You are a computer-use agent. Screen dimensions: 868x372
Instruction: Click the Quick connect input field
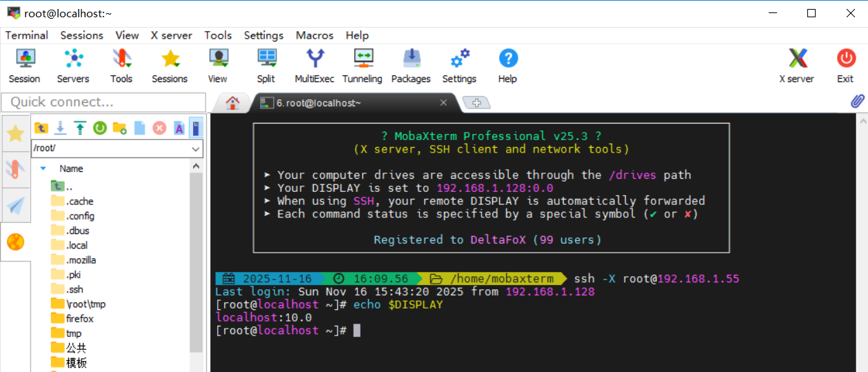point(103,102)
